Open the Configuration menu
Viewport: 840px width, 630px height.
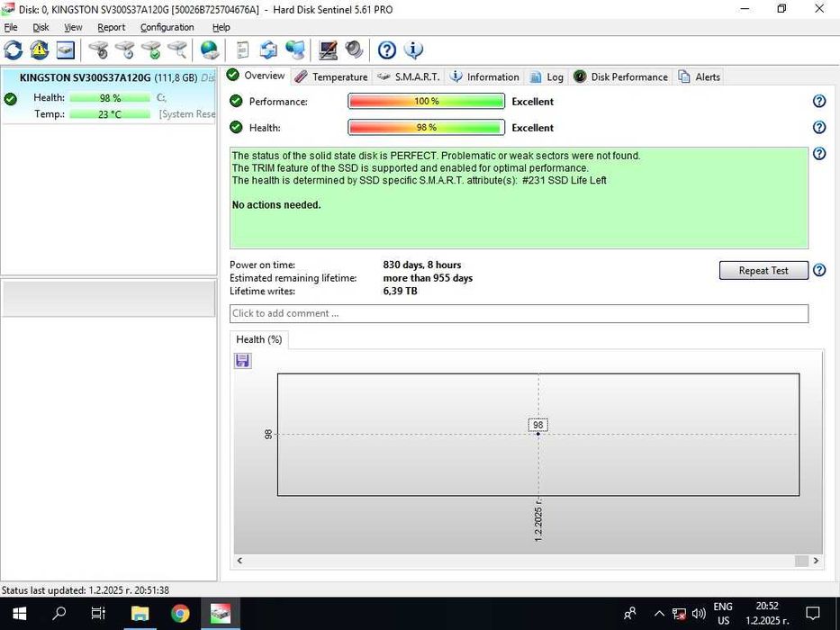tap(167, 27)
